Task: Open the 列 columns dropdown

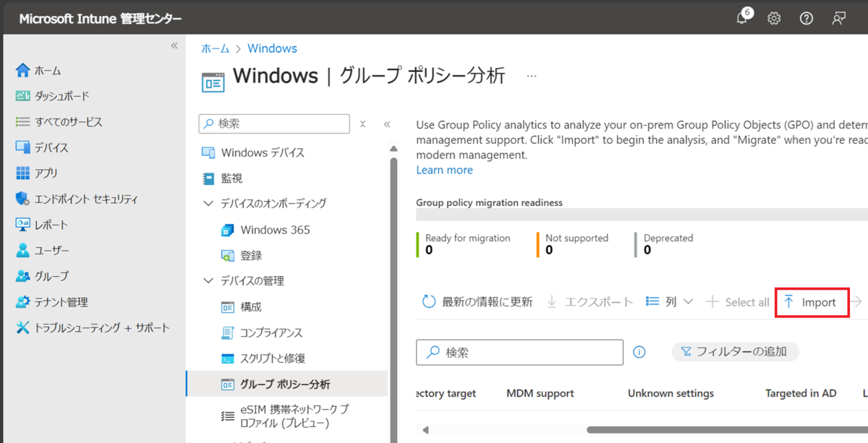Action: click(x=669, y=302)
